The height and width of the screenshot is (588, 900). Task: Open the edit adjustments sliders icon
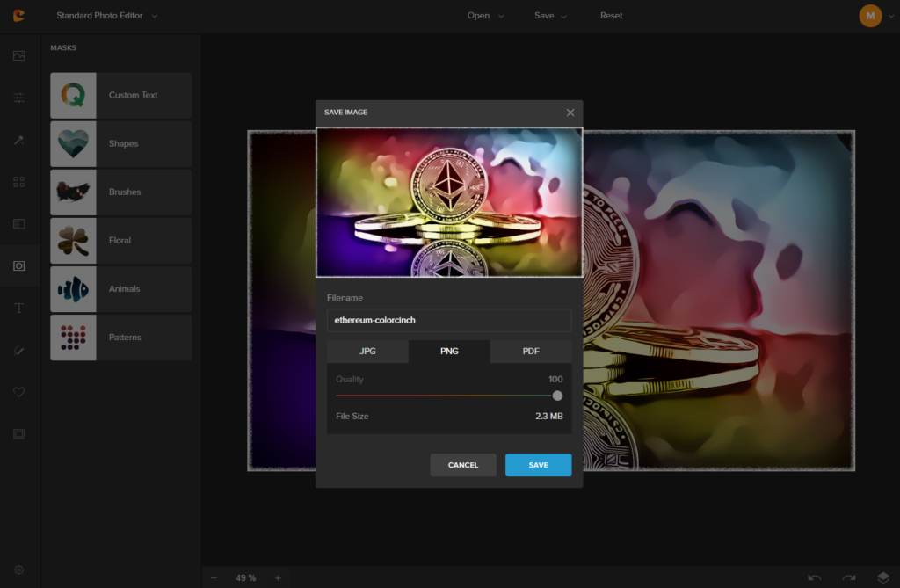tap(19, 98)
